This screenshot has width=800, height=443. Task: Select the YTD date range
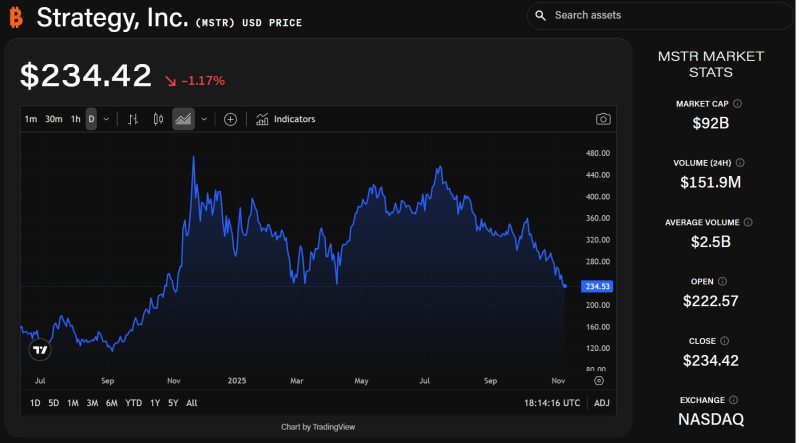tap(133, 403)
